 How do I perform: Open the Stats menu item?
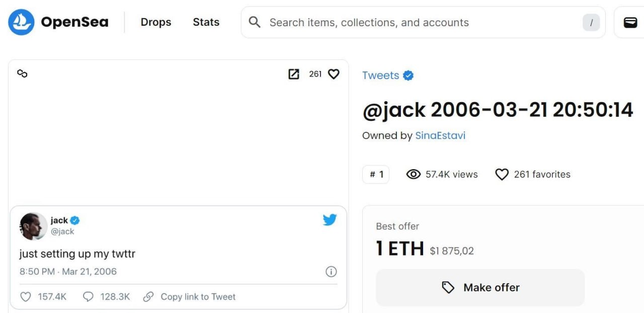click(x=206, y=22)
